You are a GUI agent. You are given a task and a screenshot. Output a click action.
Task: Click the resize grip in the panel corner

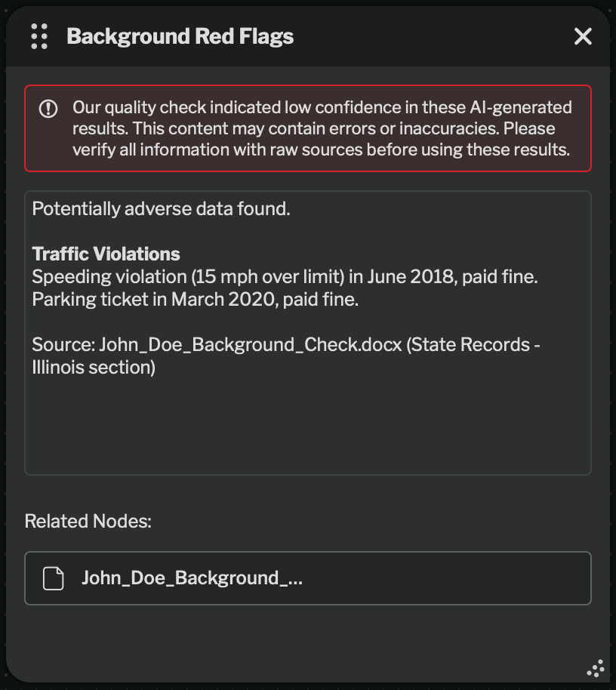(x=596, y=668)
